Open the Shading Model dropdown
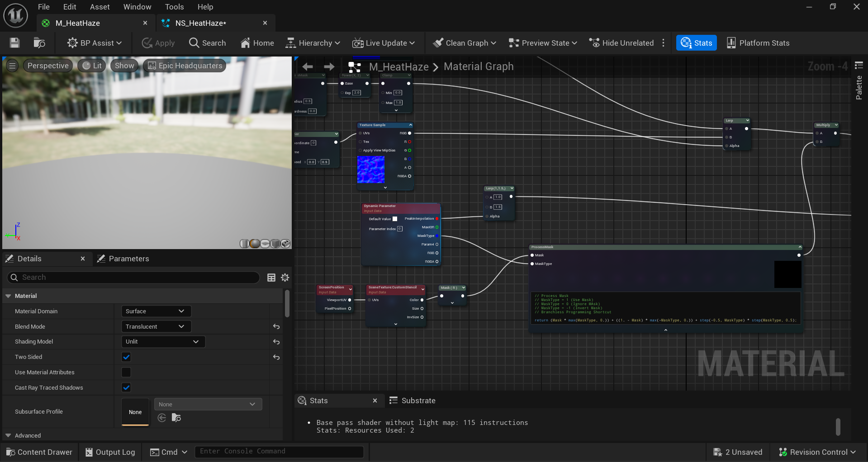The width and height of the screenshot is (868, 462). pos(163,341)
